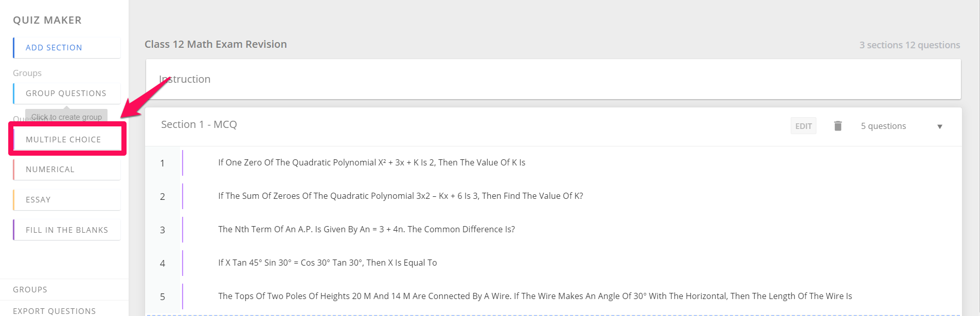Image resolution: width=980 pixels, height=316 pixels.
Task: Collapse Section 1 with the dropdown arrow
Action: pyautogui.click(x=940, y=126)
